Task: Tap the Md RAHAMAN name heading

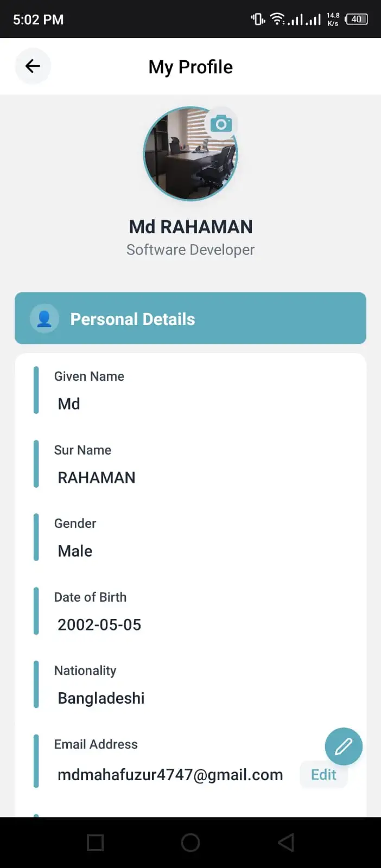Action: click(x=190, y=227)
